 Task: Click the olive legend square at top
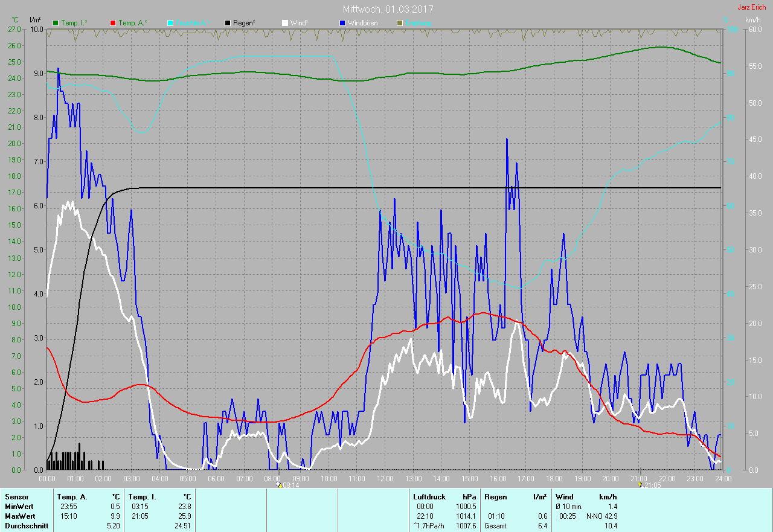tap(399, 23)
